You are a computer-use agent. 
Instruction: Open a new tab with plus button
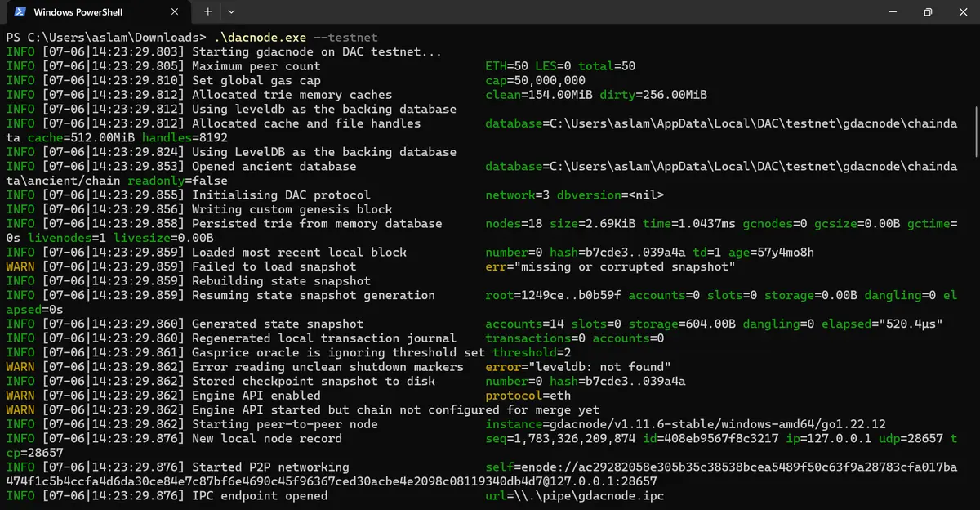coord(207,12)
